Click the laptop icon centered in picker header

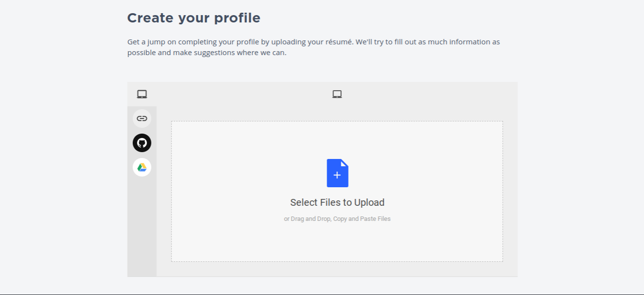(337, 94)
